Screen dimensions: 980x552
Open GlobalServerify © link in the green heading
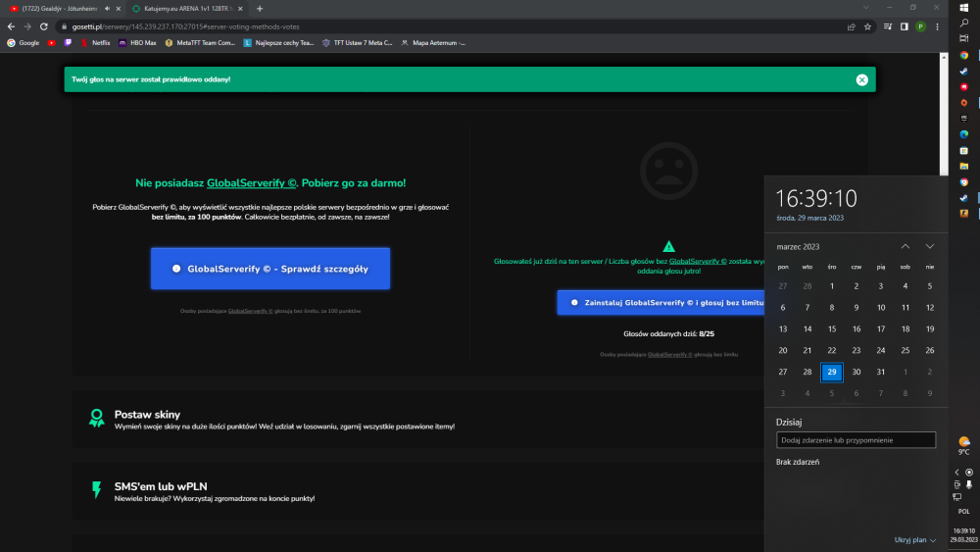251,183
